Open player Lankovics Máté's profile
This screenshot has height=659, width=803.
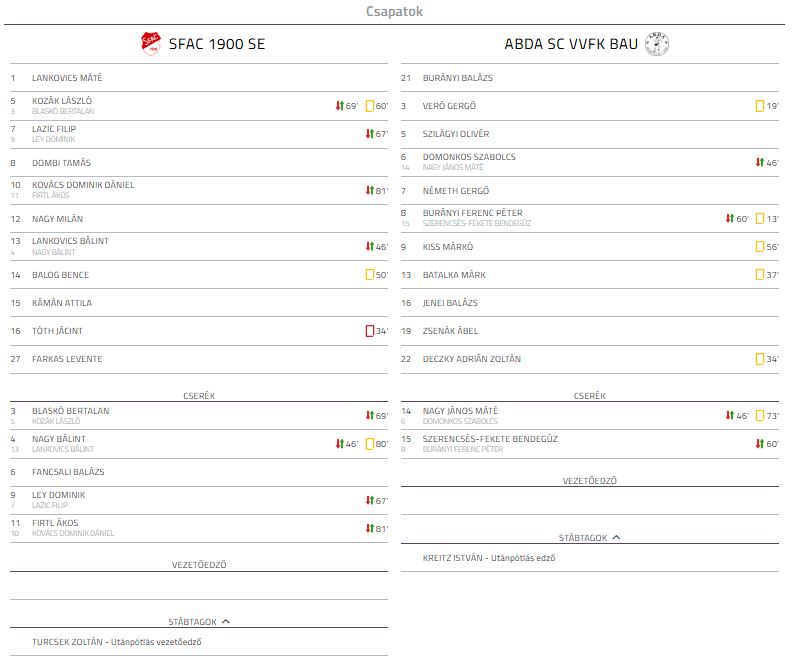[67, 78]
